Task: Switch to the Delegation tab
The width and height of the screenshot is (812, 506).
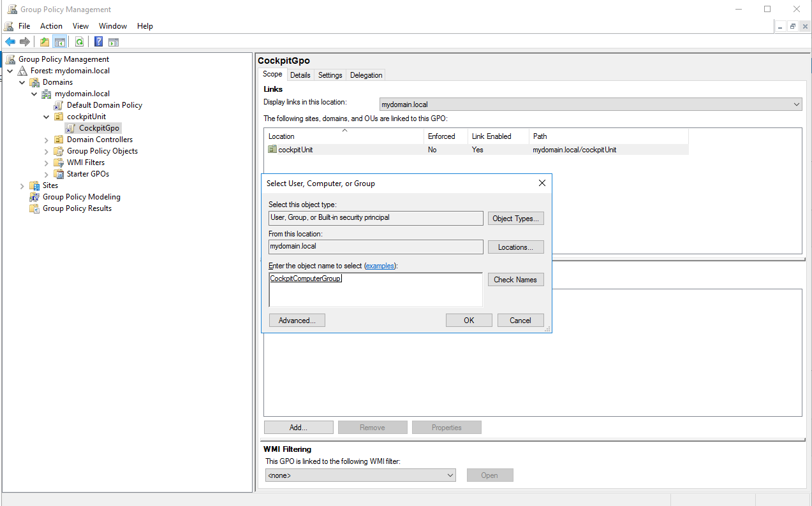Action: pos(366,75)
